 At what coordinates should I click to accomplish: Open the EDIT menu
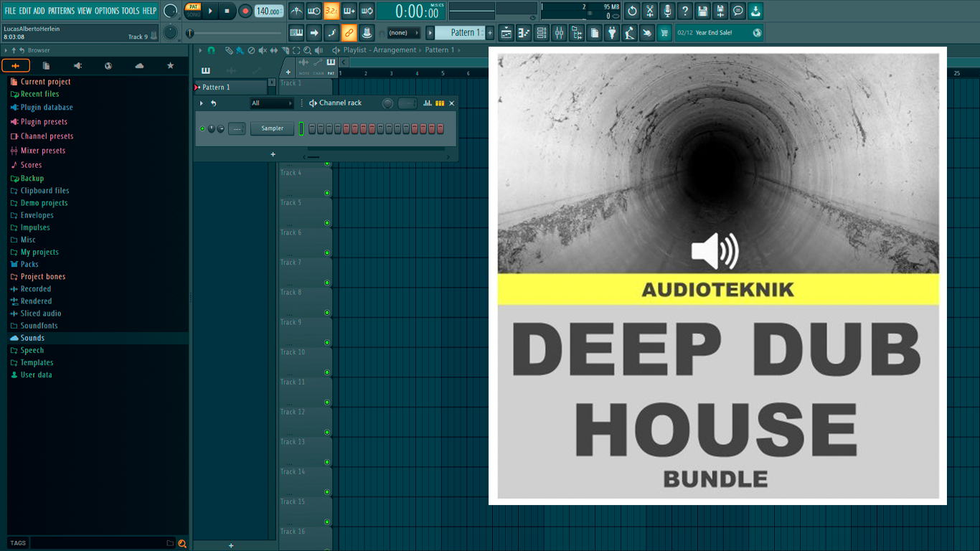25,11
